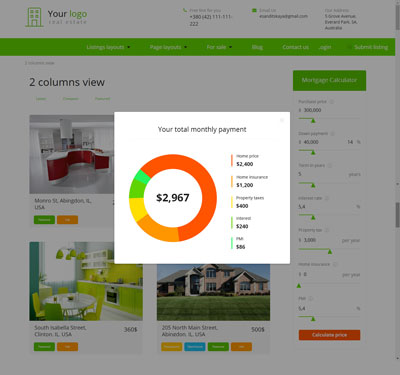
Task: Click the Purchase price info icon
Action: pyautogui.click(x=332, y=102)
